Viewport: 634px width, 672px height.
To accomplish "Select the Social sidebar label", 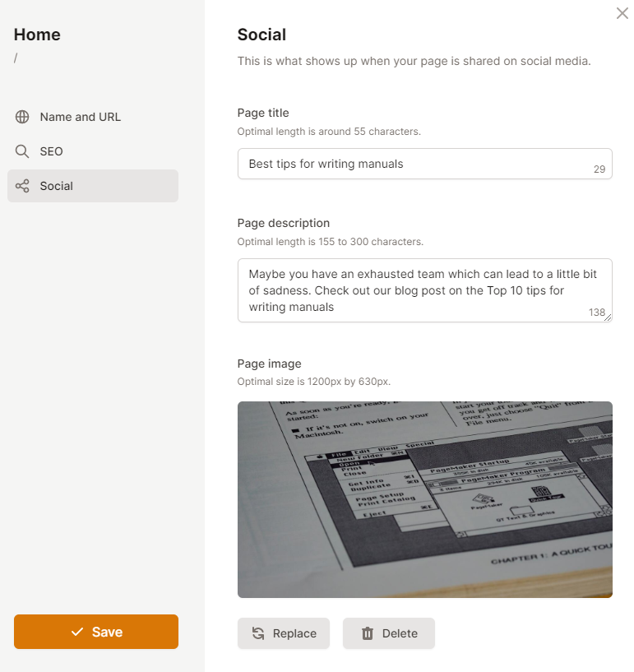I will tap(57, 186).
